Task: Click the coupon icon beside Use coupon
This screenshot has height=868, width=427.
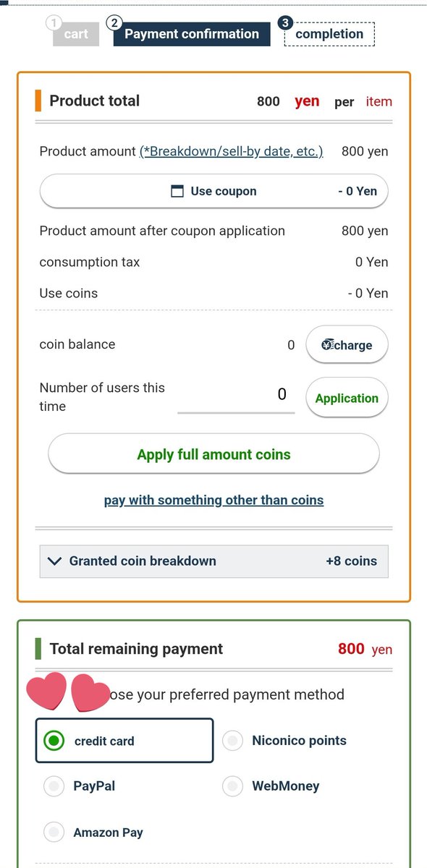Action: pyautogui.click(x=177, y=192)
